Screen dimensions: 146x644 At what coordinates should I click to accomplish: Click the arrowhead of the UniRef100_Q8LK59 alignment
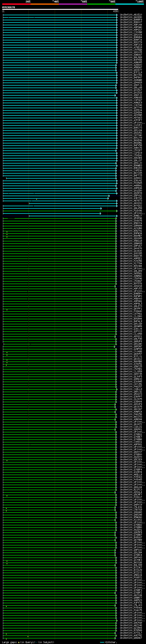coord(101,208)
